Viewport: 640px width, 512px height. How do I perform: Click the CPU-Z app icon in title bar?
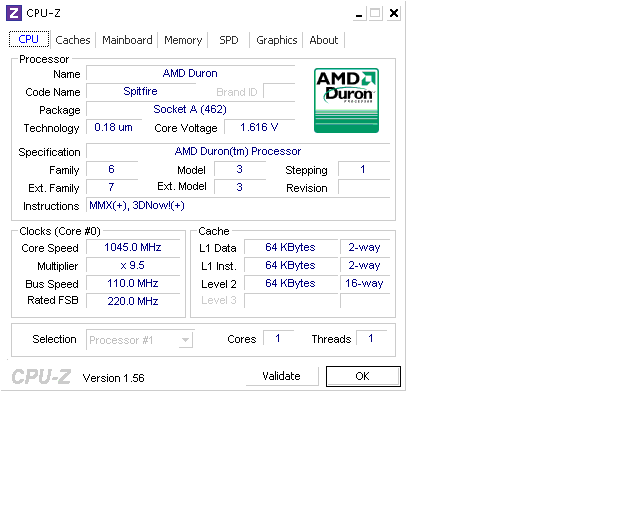[x=13, y=13]
